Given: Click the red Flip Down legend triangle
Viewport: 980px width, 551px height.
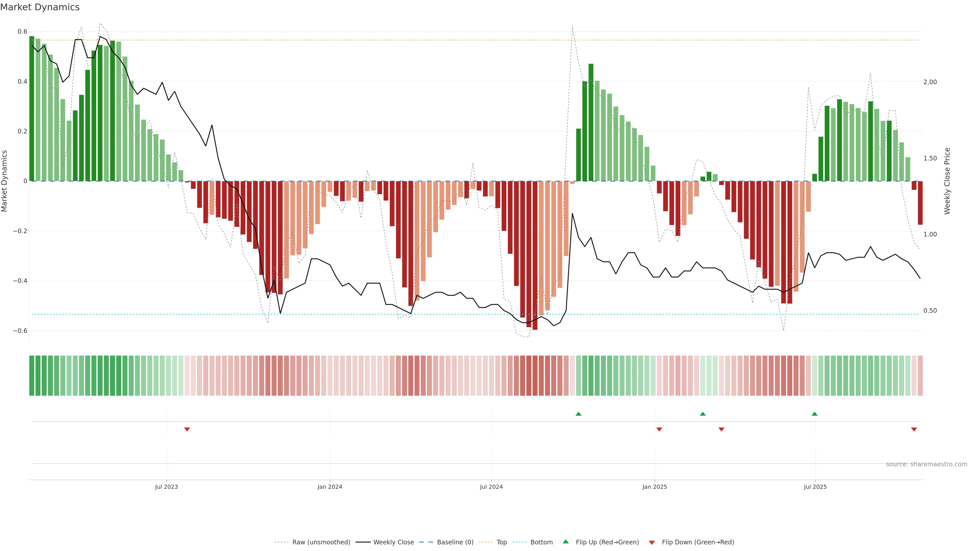Looking at the screenshot, I should pyautogui.click(x=652, y=542).
